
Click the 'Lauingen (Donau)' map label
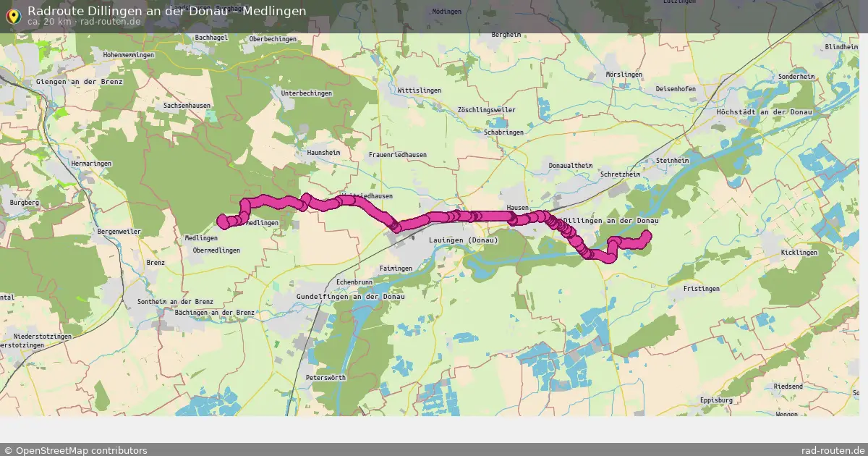pyautogui.click(x=463, y=240)
